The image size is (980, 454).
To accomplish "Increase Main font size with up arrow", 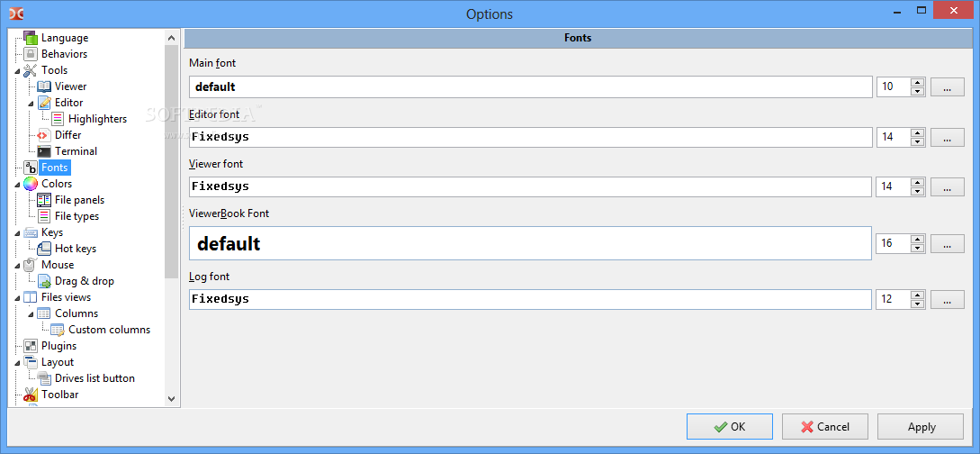I will (917, 83).
